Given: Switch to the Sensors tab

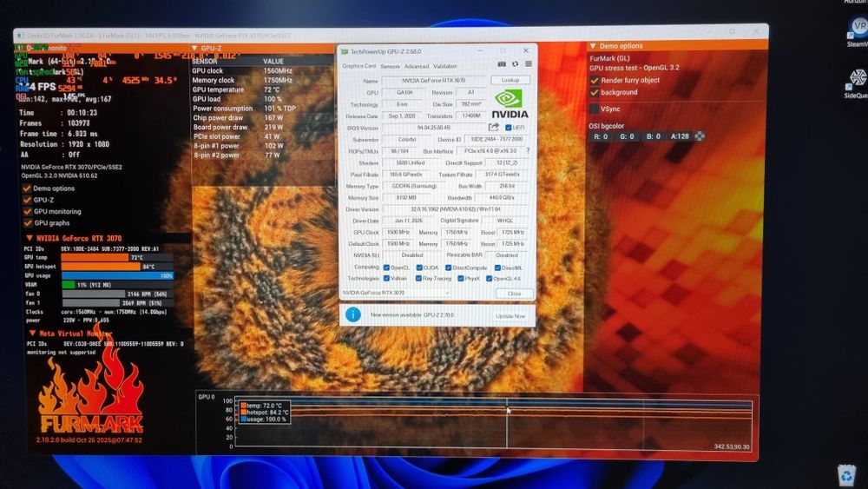Looking at the screenshot, I should pyautogui.click(x=390, y=67).
